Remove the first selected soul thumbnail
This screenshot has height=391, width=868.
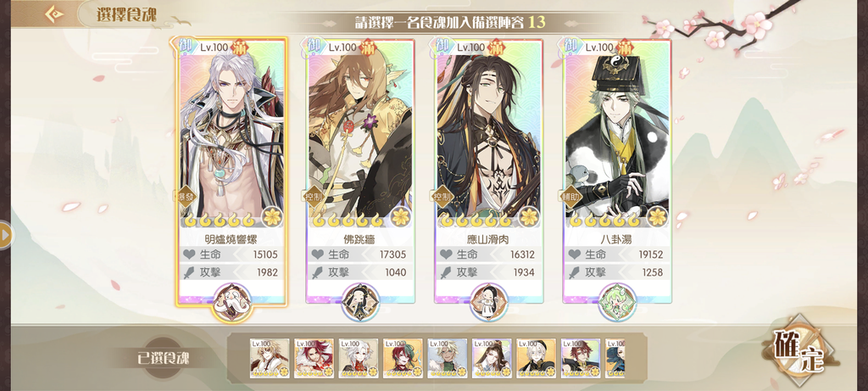270,358
